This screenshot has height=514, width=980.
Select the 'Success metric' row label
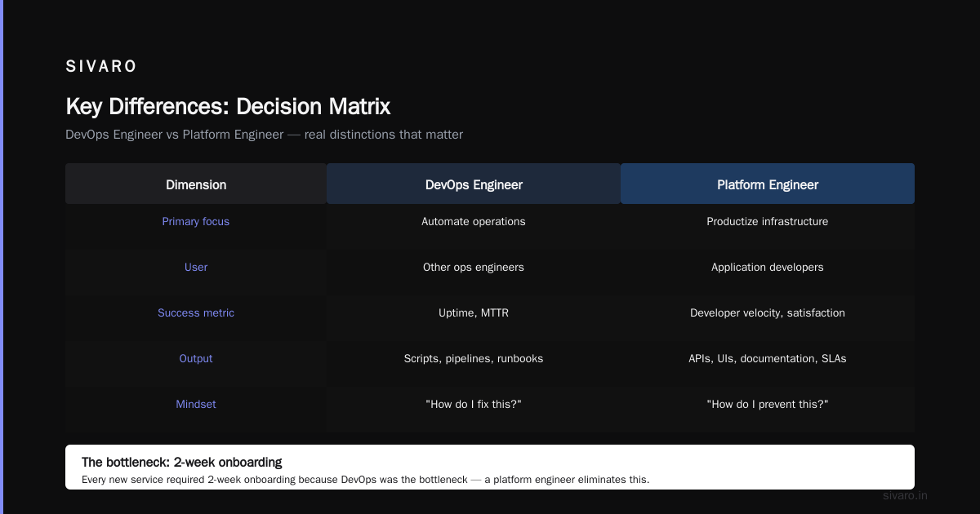point(196,313)
